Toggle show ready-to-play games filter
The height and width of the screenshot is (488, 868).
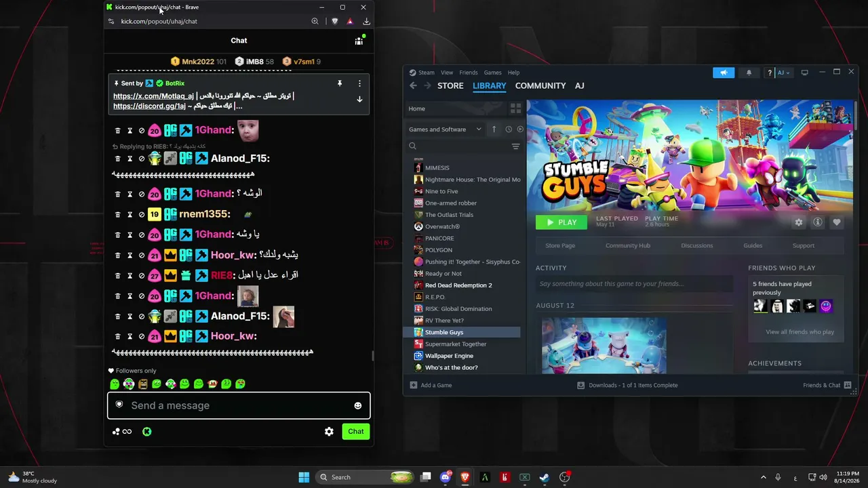pos(520,129)
